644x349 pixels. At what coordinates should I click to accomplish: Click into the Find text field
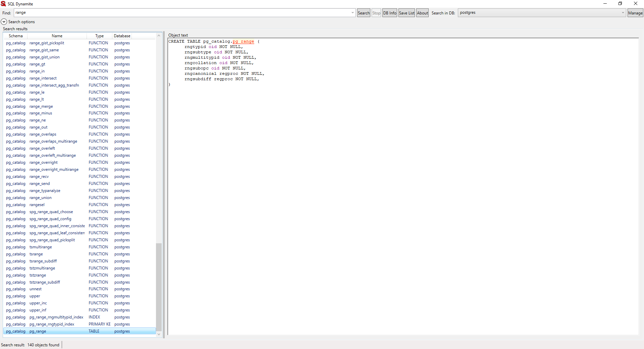click(181, 13)
